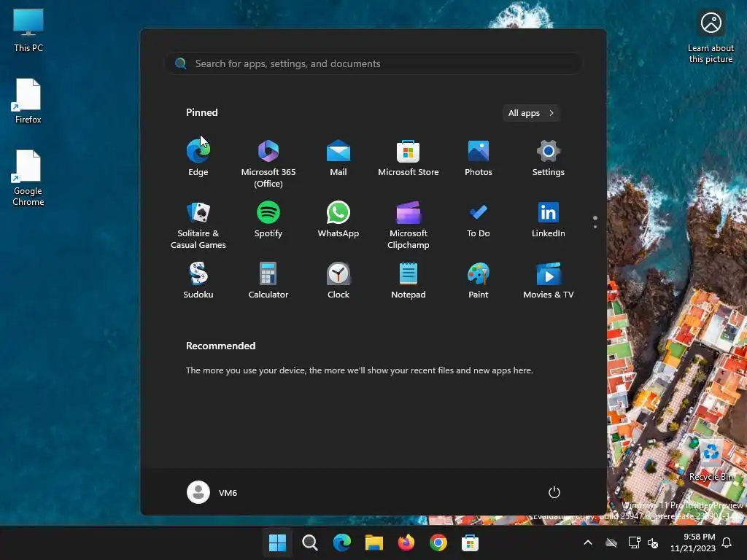Image resolution: width=747 pixels, height=560 pixels.
Task: Select This PC desktop icon
Action: [28, 29]
